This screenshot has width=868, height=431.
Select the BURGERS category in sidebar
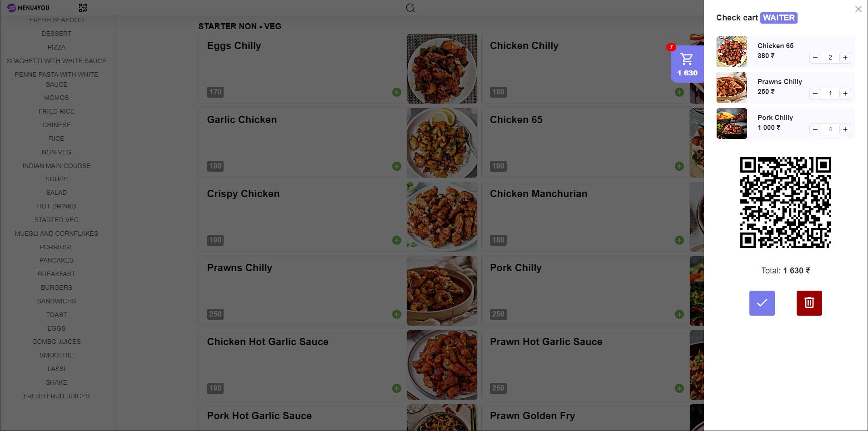point(56,287)
